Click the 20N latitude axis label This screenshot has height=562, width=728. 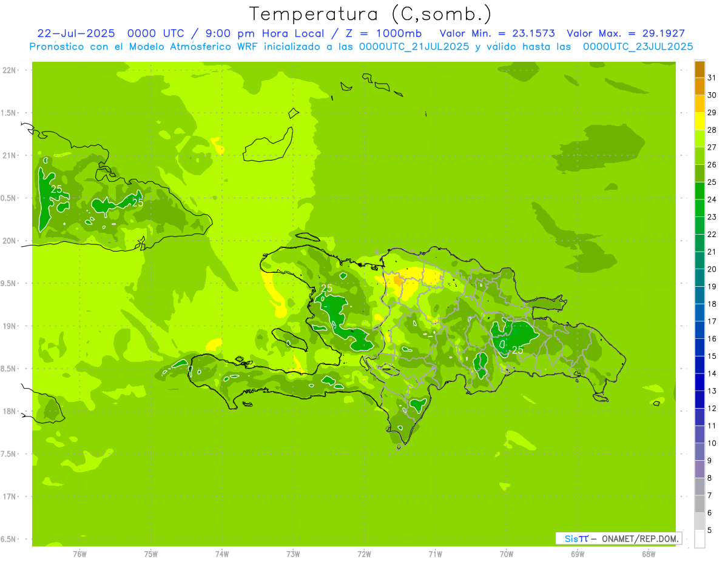tap(9, 241)
